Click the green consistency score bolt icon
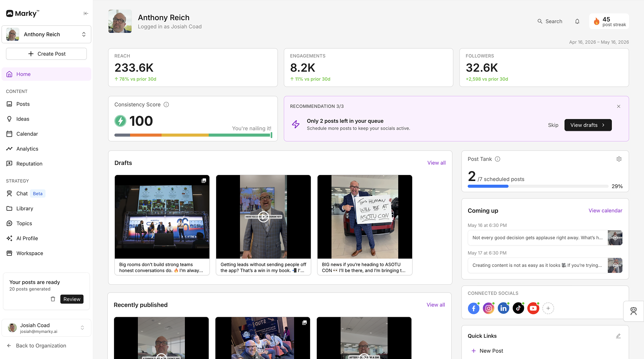This screenshot has height=359, width=644. coord(120,121)
